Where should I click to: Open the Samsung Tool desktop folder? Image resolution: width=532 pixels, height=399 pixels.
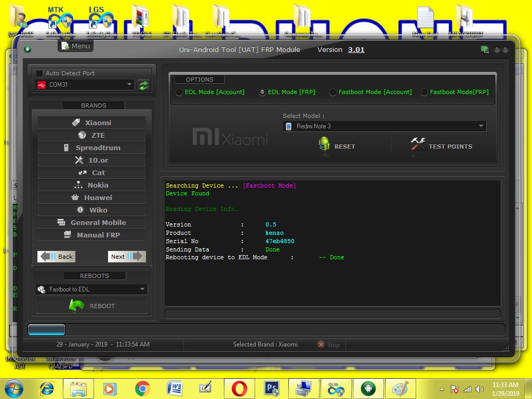[303, 21]
